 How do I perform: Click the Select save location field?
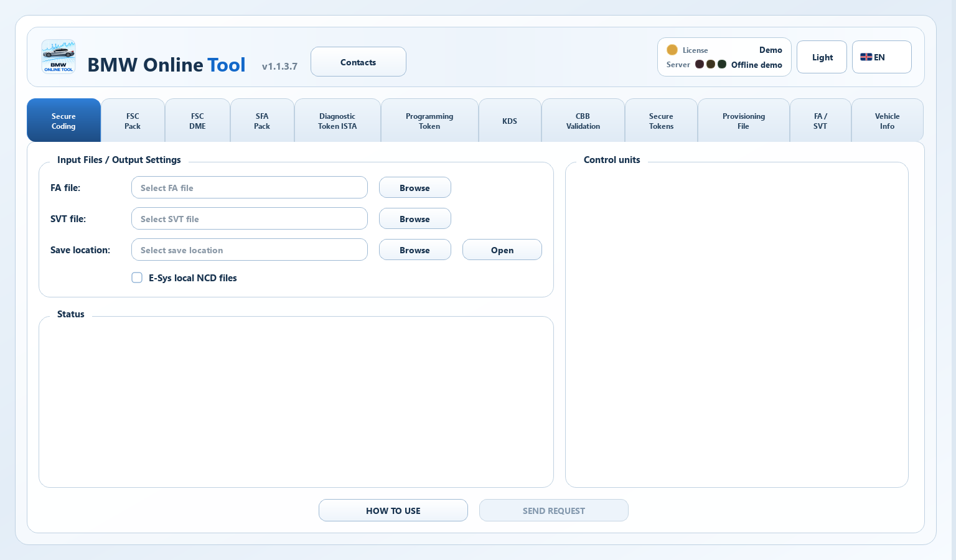250,250
